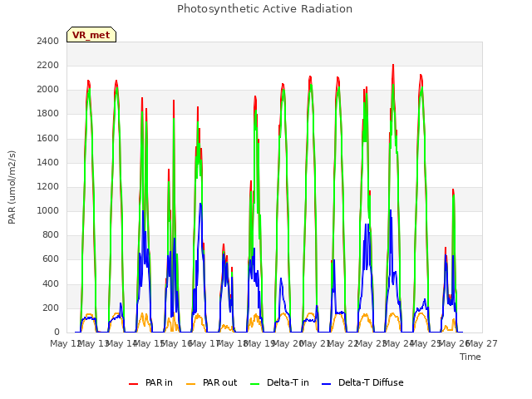Click the 1400 y-axis tick label
532x399 pixels.
pyautogui.click(x=48, y=162)
